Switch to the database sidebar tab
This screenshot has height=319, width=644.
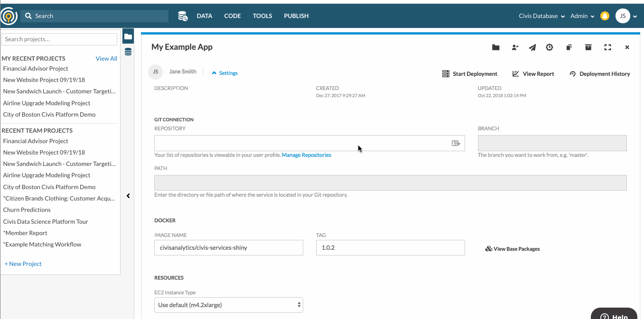[128, 51]
